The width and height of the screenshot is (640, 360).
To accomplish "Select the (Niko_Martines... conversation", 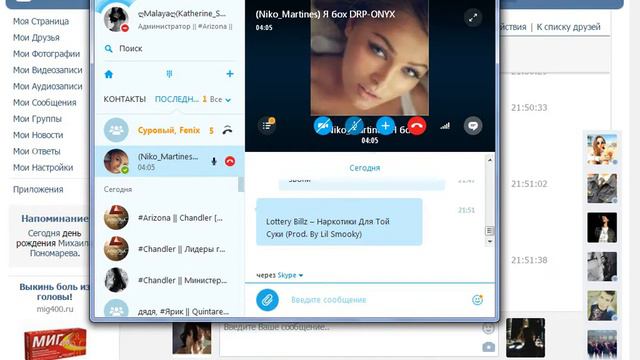I will [170, 161].
